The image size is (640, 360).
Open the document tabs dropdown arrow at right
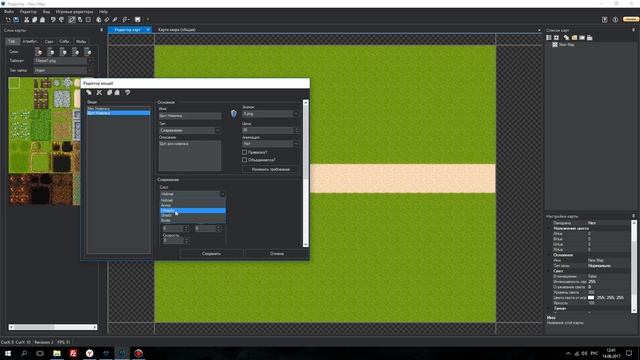point(539,30)
